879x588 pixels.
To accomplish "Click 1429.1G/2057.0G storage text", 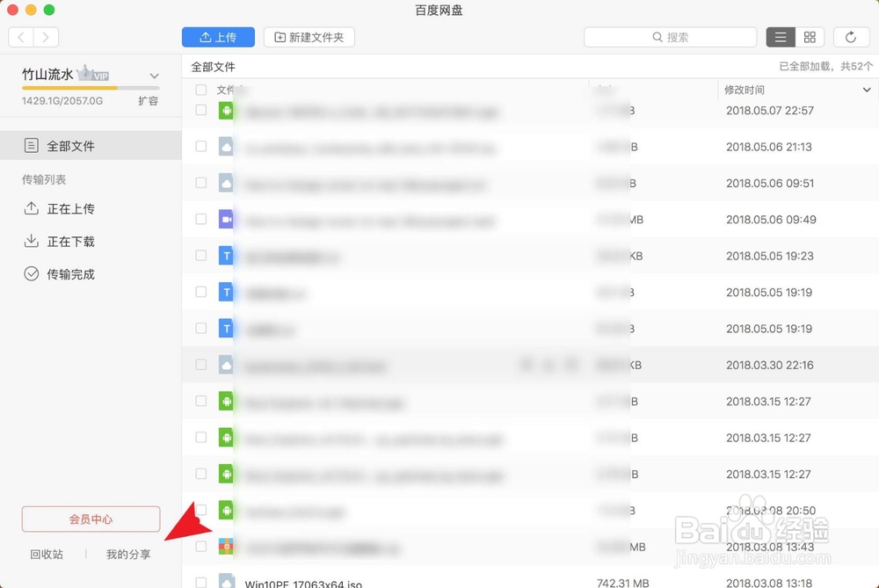I will (x=62, y=101).
